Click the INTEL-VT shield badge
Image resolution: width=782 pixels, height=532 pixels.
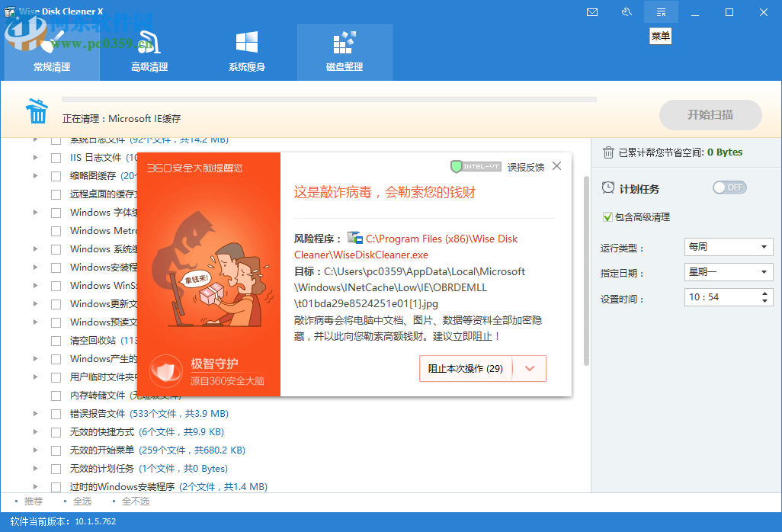[476, 166]
